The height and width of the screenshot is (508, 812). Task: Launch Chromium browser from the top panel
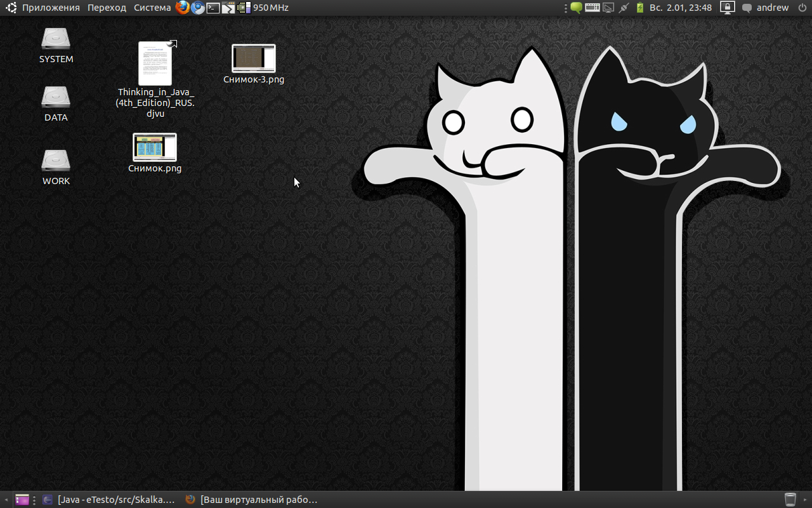coord(198,8)
